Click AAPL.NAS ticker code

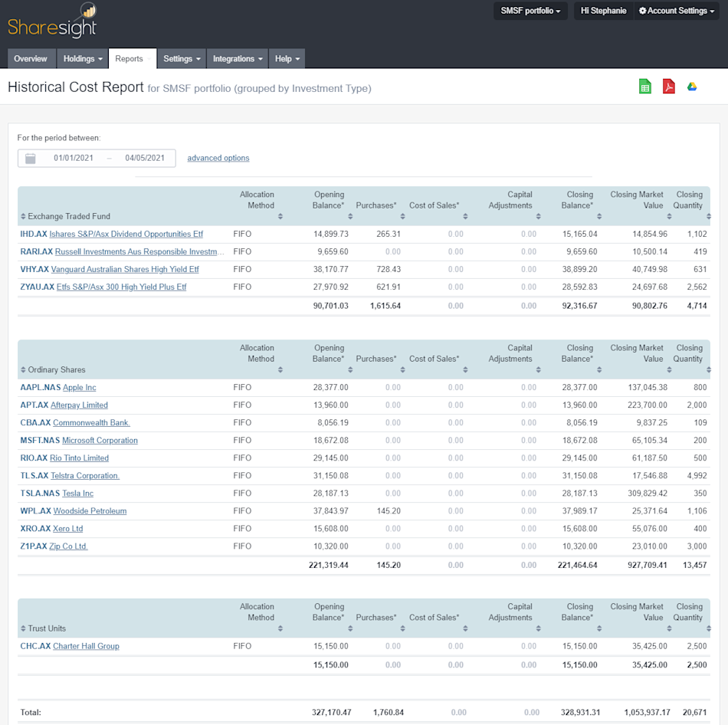40,387
